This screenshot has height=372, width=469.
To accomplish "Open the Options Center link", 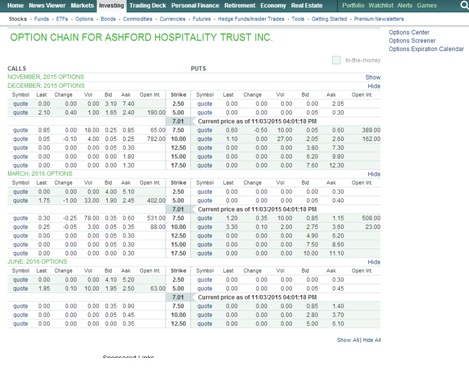I will [x=409, y=32].
